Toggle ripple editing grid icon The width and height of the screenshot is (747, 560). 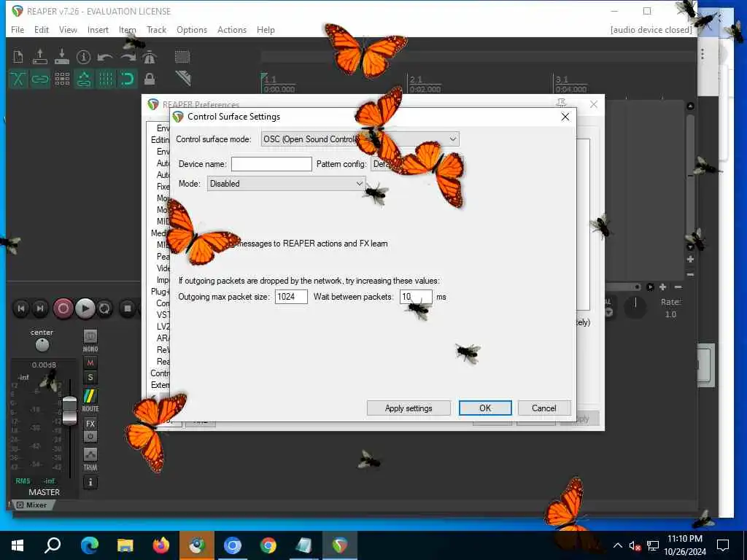62,79
